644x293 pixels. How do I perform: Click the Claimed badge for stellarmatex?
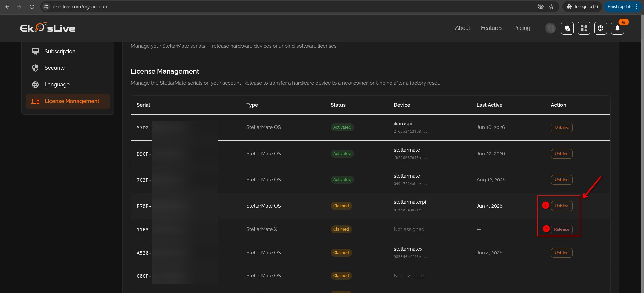pyautogui.click(x=341, y=253)
